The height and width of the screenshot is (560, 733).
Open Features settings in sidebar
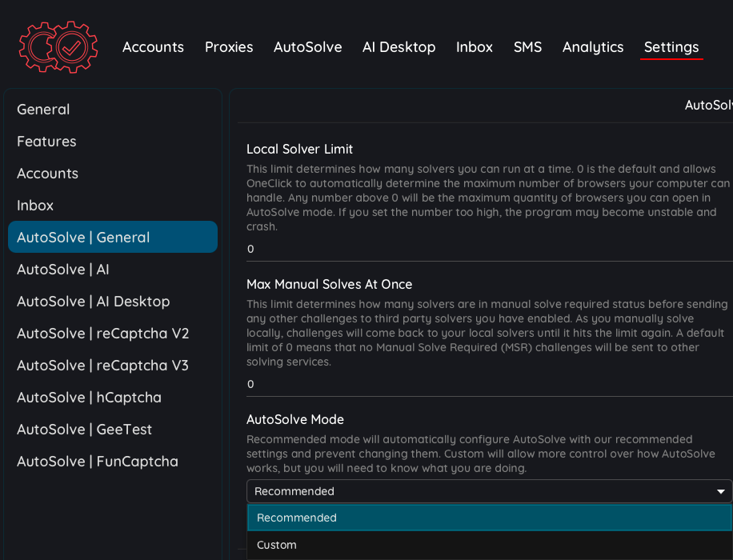(x=46, y=142)
